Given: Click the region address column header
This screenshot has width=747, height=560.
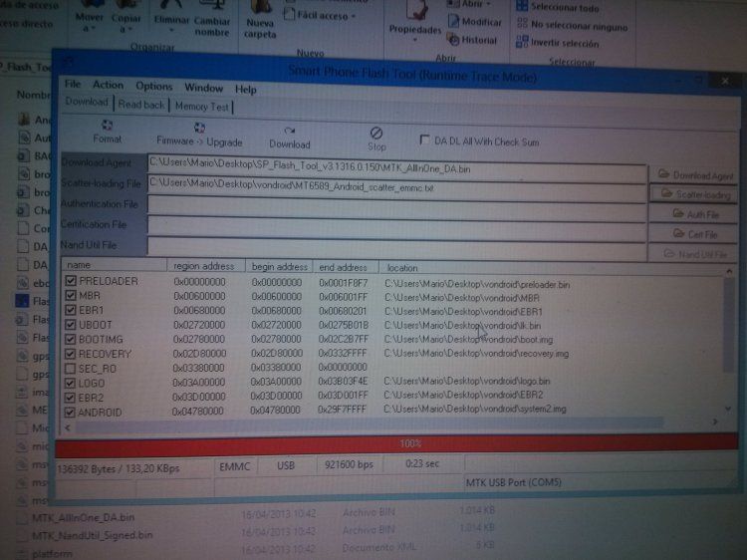Looking at the screenshot, I should tap(206, 266).
